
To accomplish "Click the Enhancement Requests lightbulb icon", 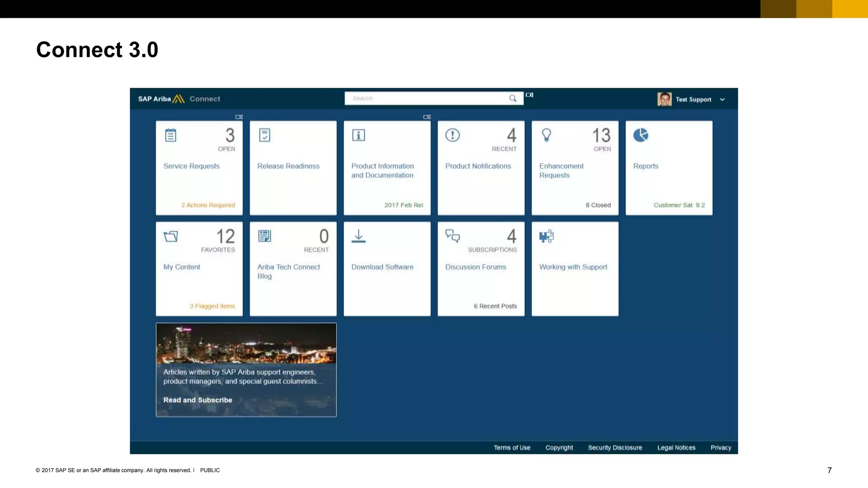I will (546, 135).
